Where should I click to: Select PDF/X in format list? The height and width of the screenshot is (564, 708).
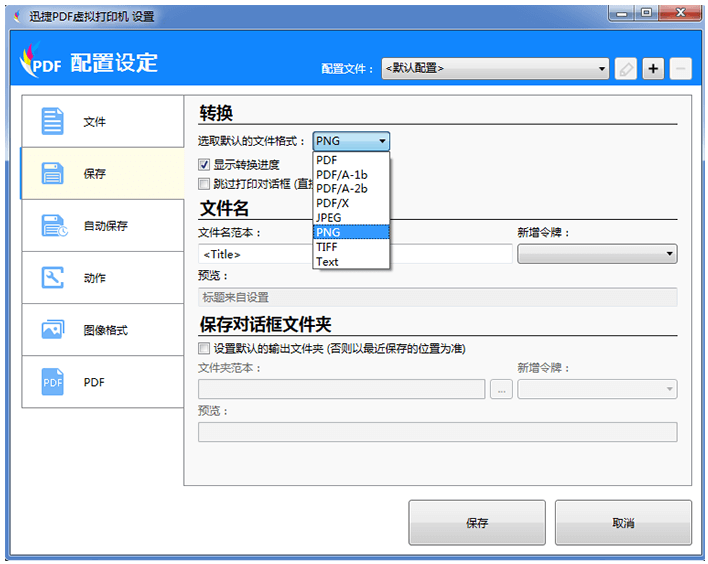[351, 203]
